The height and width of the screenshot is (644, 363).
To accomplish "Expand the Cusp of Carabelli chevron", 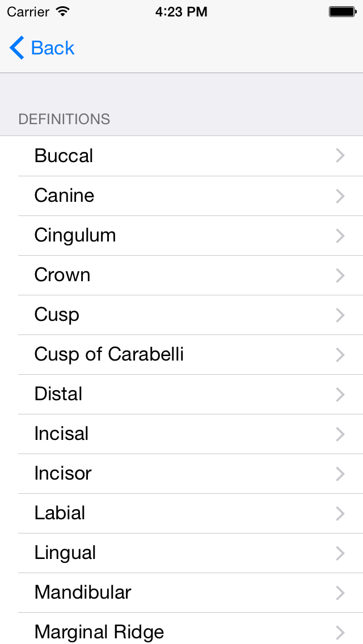I will 340,355.
